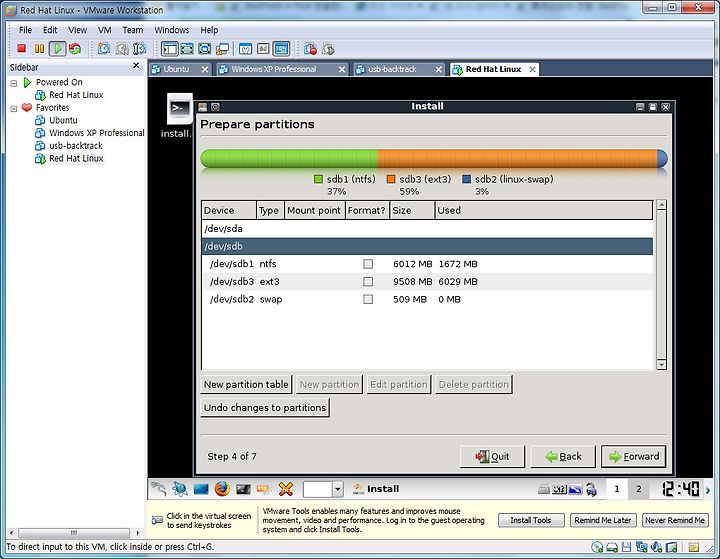Click the install terminal desktop icon in the guest
The height and width of the screenshot is (559, 720).
click(179, 109)
